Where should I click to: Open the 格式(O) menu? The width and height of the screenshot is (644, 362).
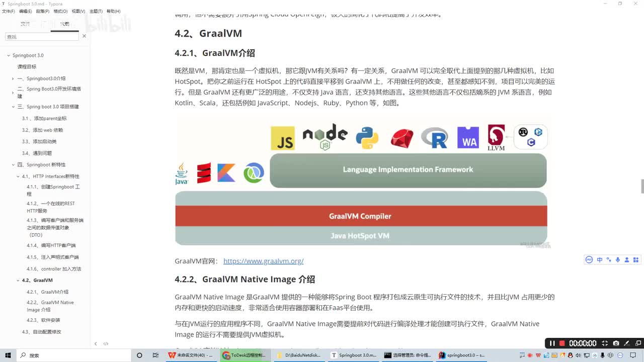pos(60,11)
